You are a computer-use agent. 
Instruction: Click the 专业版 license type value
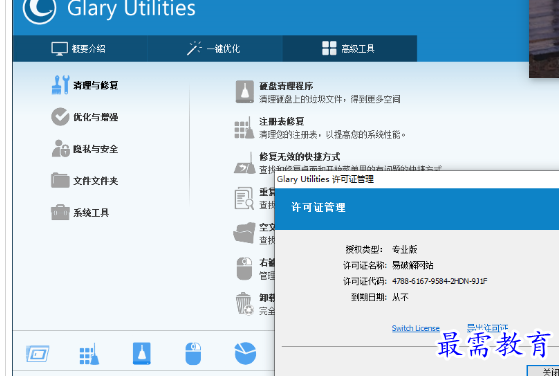pyautogui.click(x=405, y=249)
